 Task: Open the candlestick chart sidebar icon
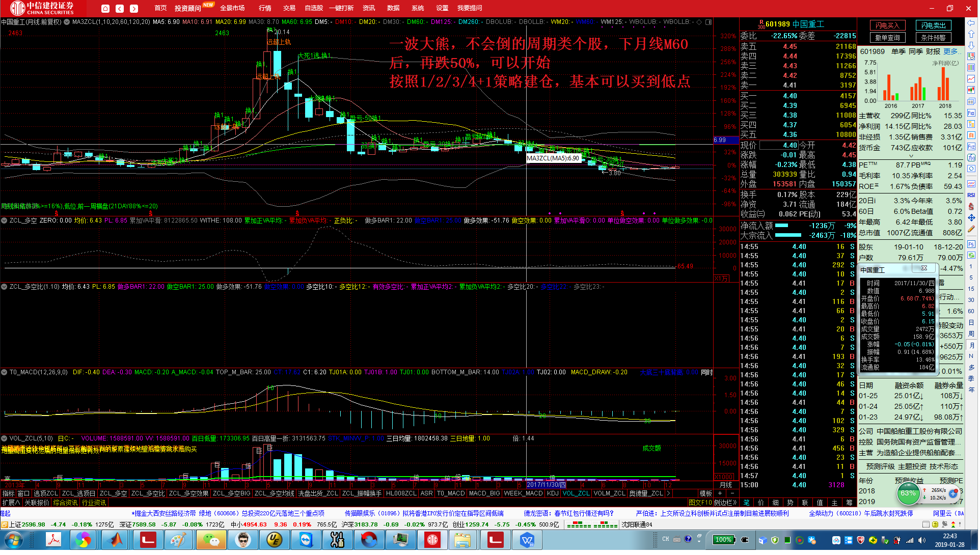click(x=971, y=90)
